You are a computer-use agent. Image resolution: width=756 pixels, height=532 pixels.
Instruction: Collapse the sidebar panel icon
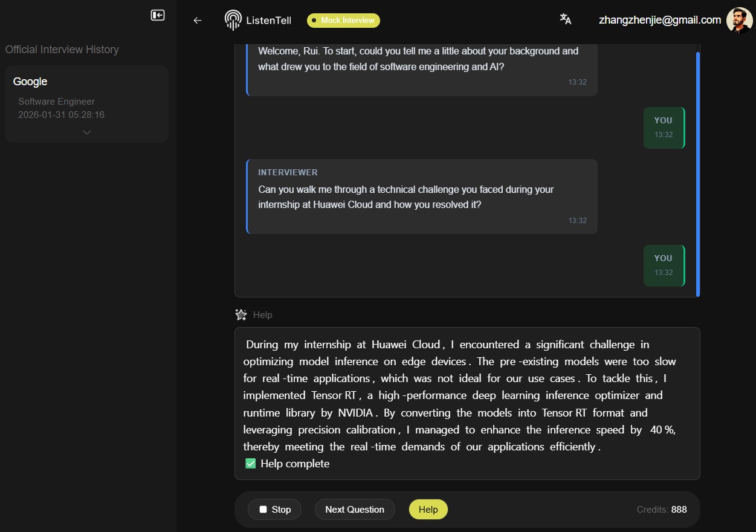point(158,15)
